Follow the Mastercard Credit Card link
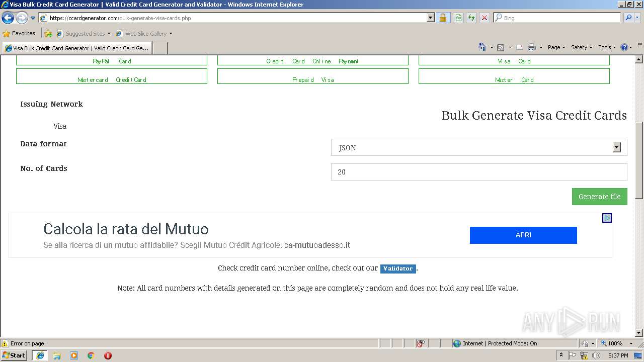 112,76
